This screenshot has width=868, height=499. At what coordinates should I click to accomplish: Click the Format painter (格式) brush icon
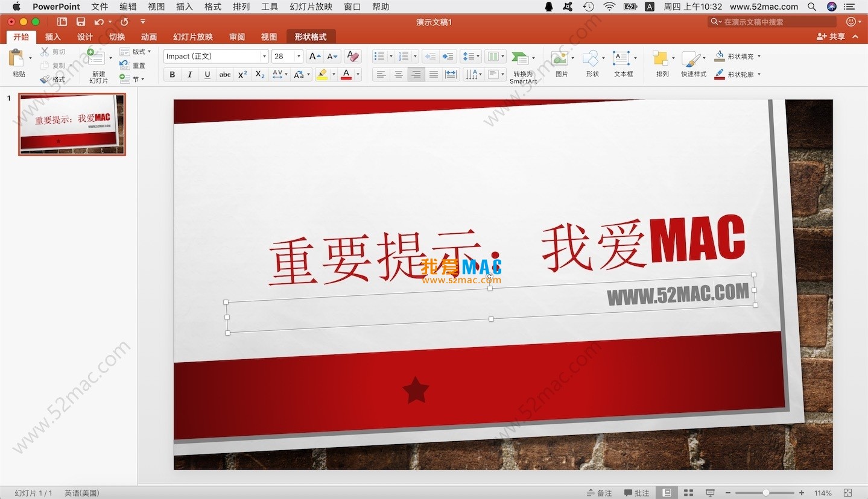click(45, 79)
